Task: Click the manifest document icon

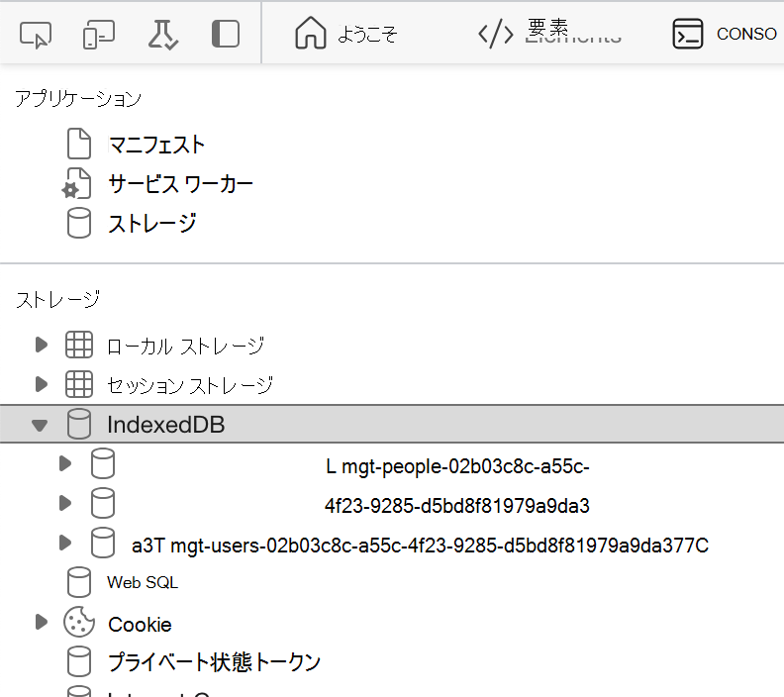Action: (x=79, y=144)
